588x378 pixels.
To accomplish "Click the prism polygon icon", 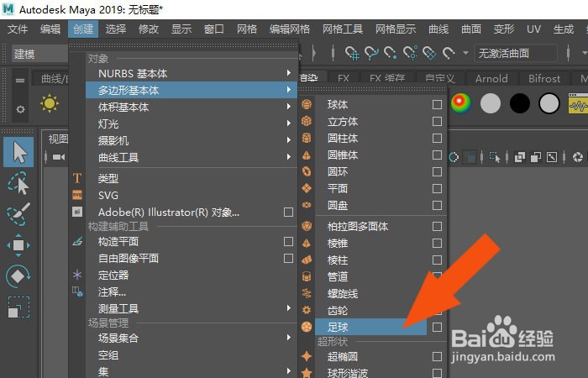I will click(307, 260).
